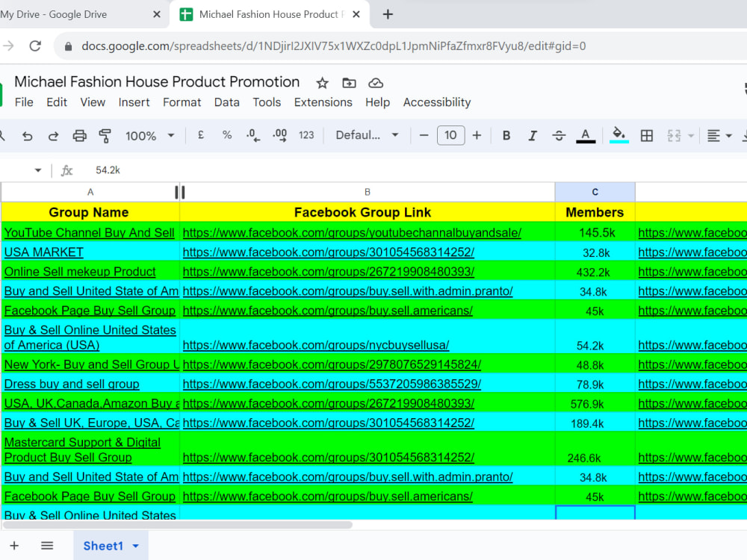This screenshot has width=747, height=560.
Task: Open the zoom 100% dropdown
Action: pyautogui.click(x=149, y=136)
